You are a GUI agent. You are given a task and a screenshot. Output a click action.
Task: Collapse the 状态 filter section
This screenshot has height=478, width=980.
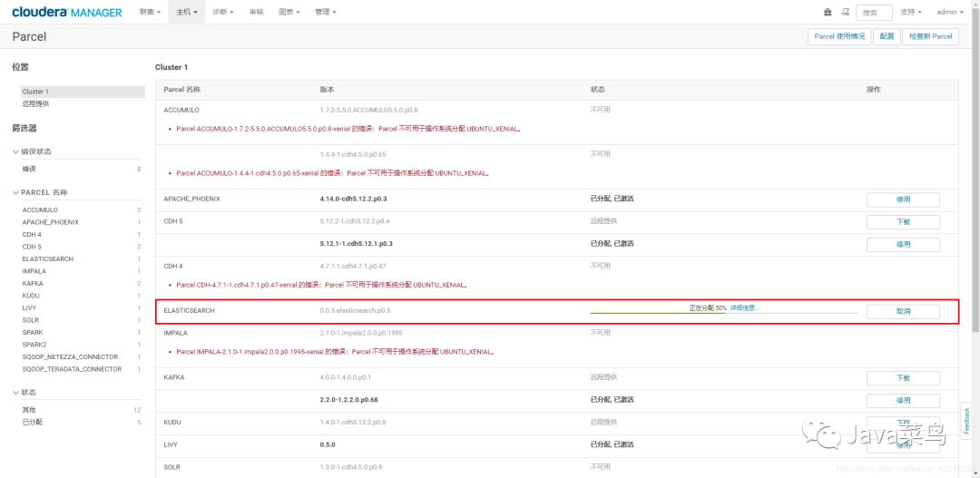(24, 393)
